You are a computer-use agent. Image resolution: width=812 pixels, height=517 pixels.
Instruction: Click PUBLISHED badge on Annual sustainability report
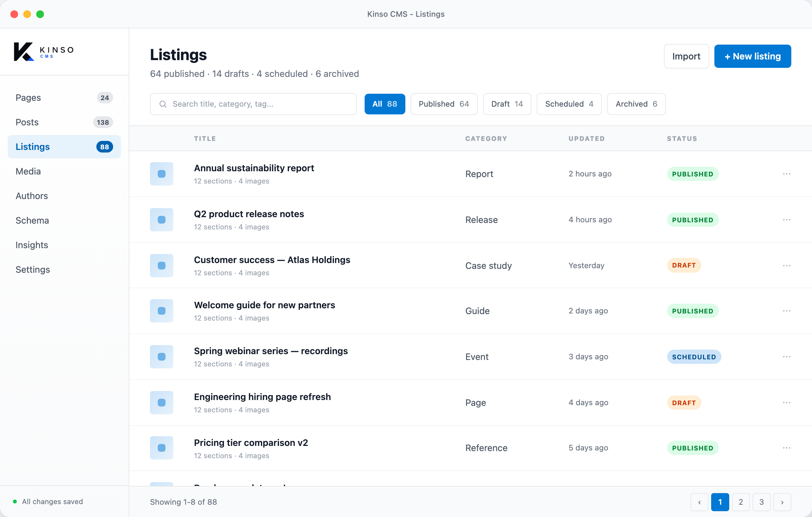[693, 174]
